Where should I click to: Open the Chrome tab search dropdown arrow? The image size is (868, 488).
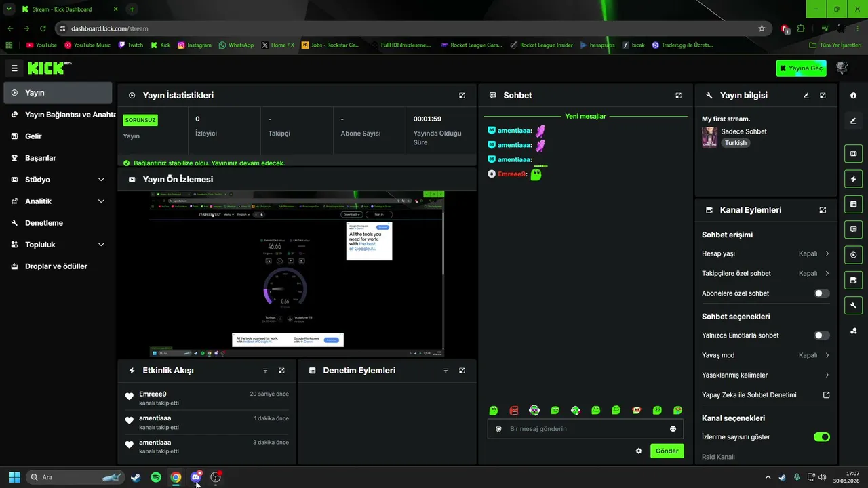point(9,9)
